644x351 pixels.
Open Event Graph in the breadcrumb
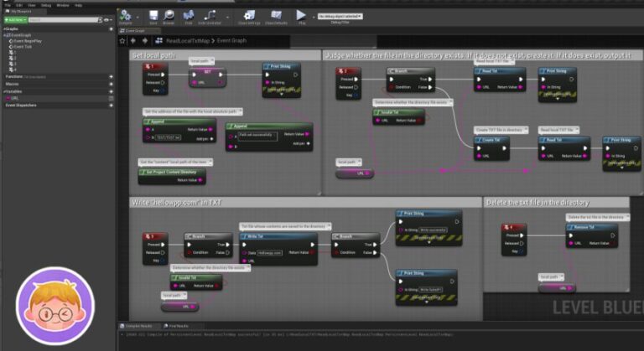coord(231,41)
